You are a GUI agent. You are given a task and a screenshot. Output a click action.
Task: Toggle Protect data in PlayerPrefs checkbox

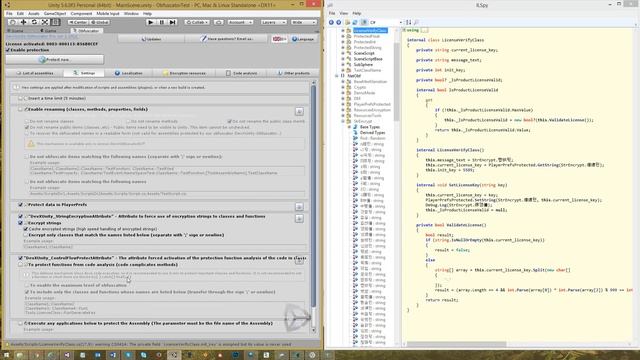20,204
